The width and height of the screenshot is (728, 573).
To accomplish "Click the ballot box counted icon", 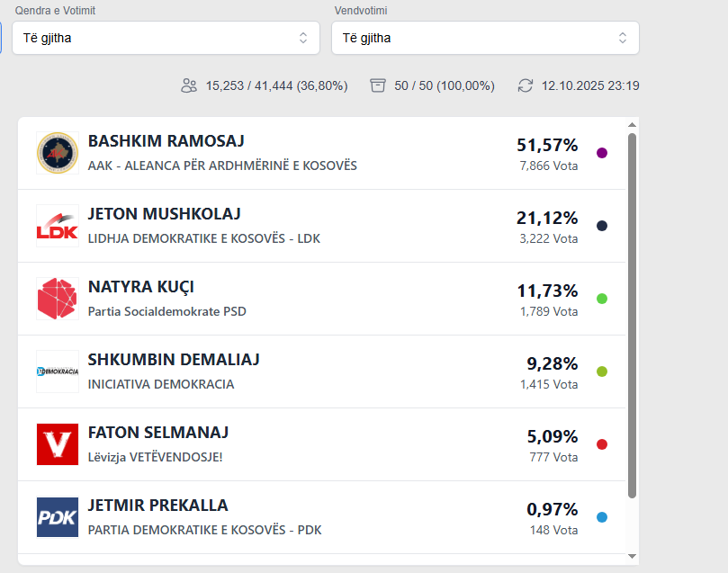I will tap(378, 85).
